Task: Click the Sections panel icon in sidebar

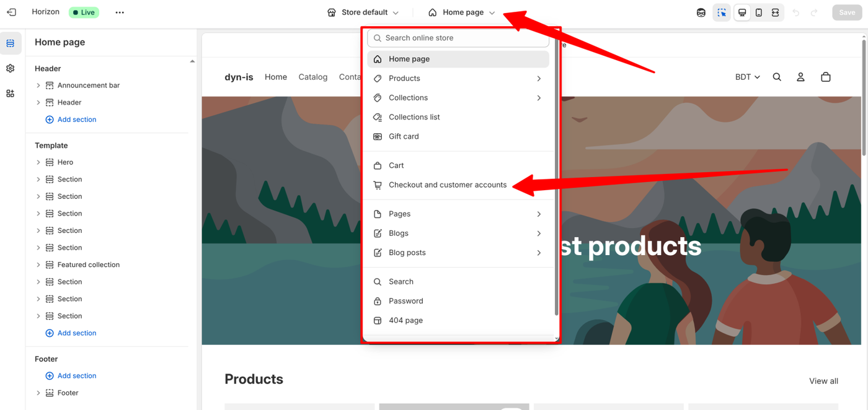Action: pos(11,43)
